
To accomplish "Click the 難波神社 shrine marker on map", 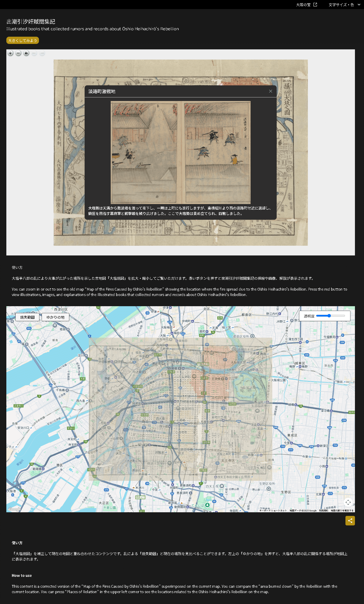I will (x=178, y=408).
